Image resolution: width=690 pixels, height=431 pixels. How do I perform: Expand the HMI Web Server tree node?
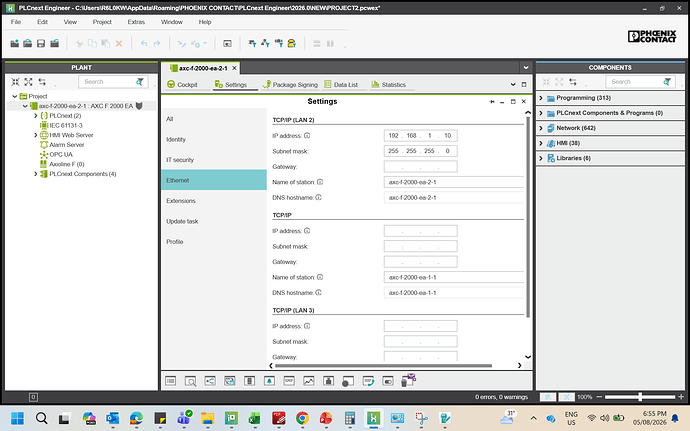[x=36, y=135]
